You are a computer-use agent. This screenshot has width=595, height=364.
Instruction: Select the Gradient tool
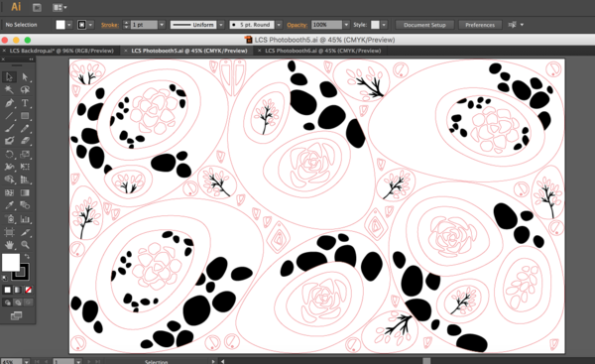click(25, 192)
